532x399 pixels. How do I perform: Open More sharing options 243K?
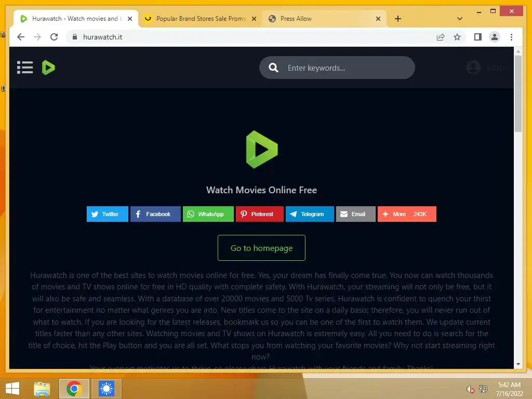click(407, 214)
